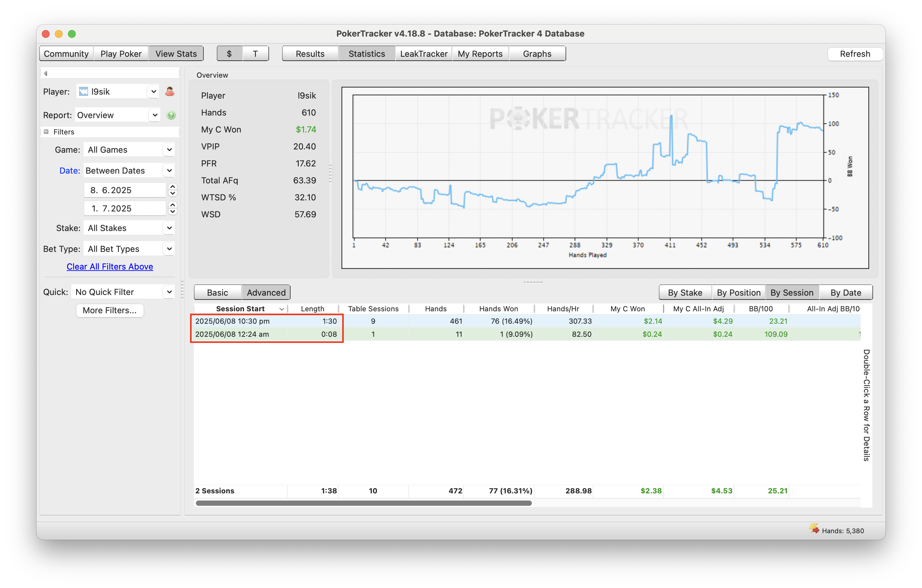922x588 pixels.
Task: Switch to cash games with $ toggle
Action: point(229,54)
